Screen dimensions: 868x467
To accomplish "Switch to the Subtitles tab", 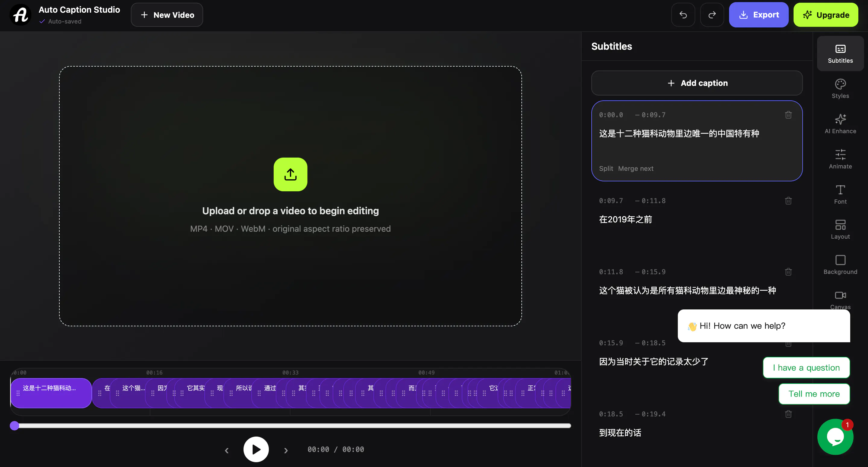I will pyautogui.click(x=840, y=54).
